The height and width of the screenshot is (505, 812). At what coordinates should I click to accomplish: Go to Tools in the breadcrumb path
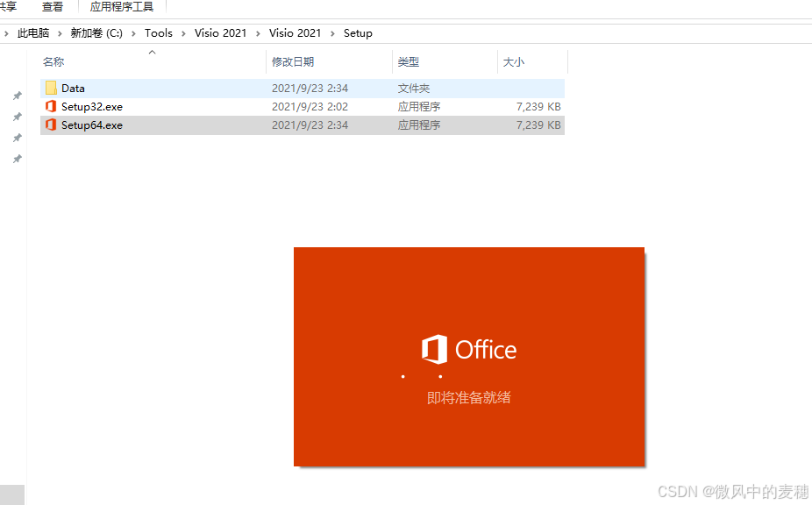[x=159, y=33]
